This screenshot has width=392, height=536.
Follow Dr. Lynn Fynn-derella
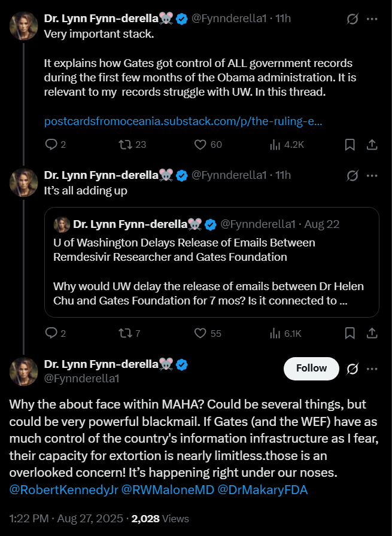[x=311, y=368]
